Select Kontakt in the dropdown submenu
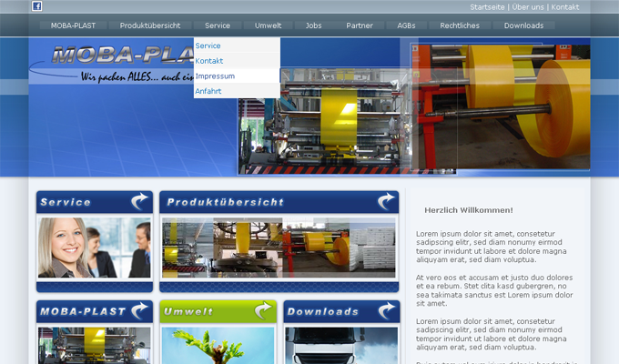The image size is (619, 364). (237, 61)
